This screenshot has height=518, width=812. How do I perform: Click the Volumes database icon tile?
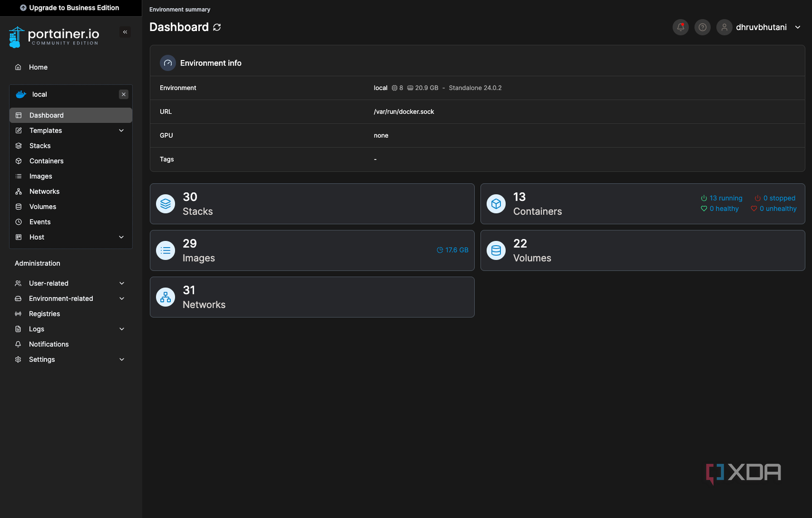(496, 251)
